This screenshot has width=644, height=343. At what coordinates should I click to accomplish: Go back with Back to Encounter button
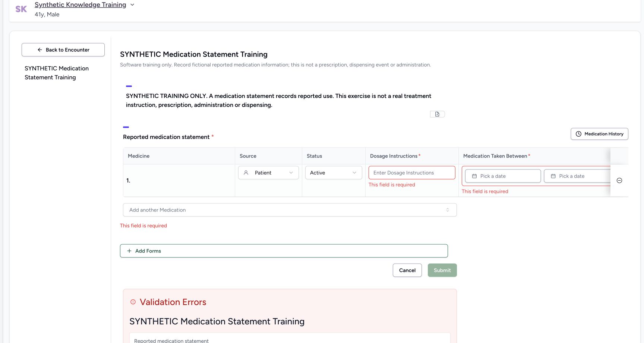[63, 50]
